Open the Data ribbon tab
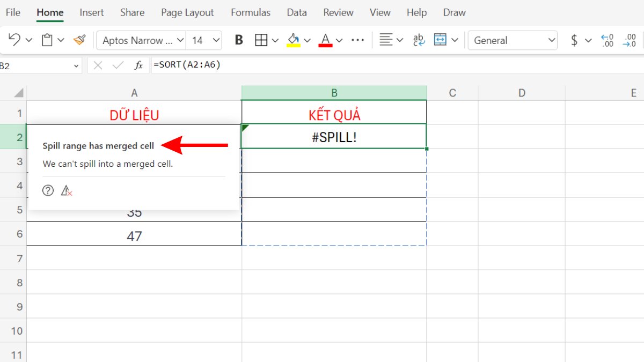This screenshot has height=362, width=644. 296,12
